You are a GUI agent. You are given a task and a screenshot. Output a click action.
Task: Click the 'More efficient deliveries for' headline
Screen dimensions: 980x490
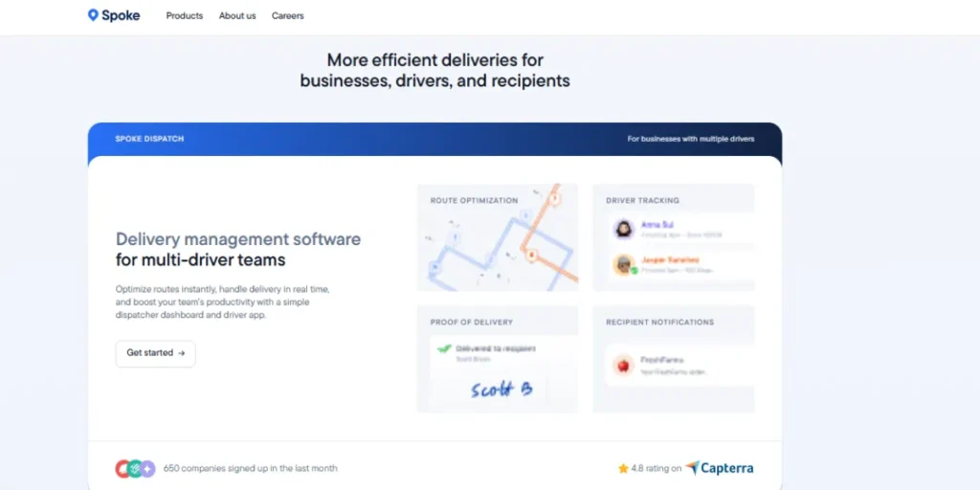[435, 60]
